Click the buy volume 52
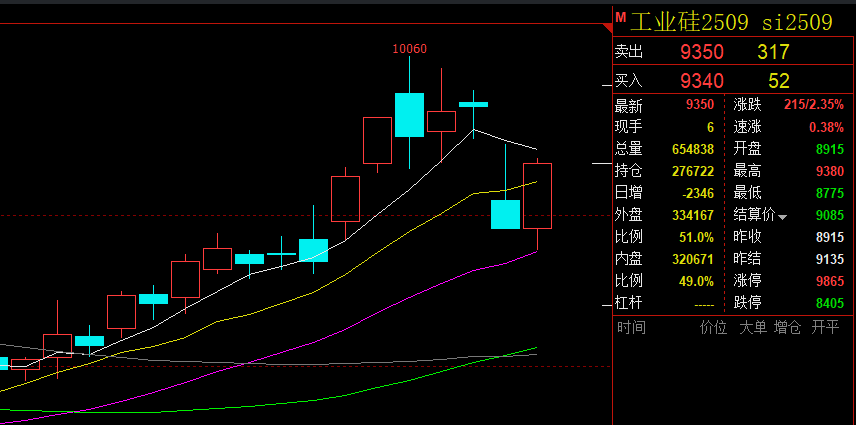 pos(779,81)
